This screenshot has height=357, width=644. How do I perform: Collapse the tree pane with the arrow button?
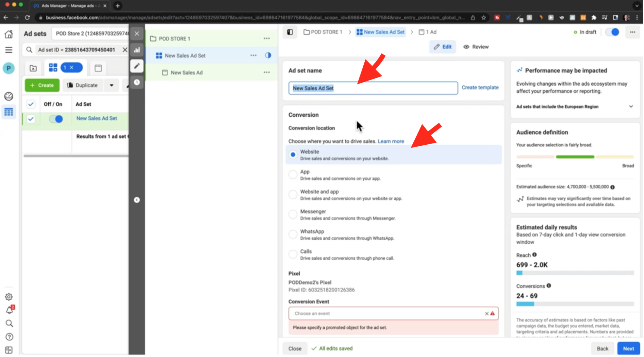click(x=137, y=200)
